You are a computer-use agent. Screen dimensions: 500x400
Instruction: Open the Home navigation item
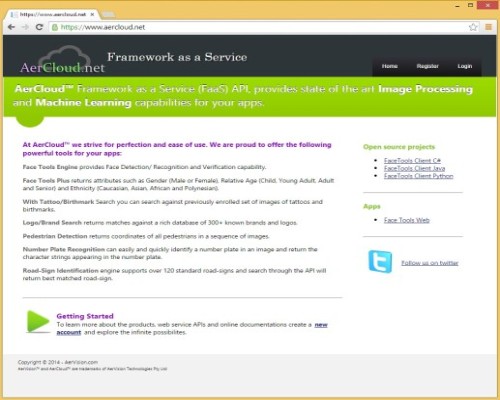tap(390, 66)
